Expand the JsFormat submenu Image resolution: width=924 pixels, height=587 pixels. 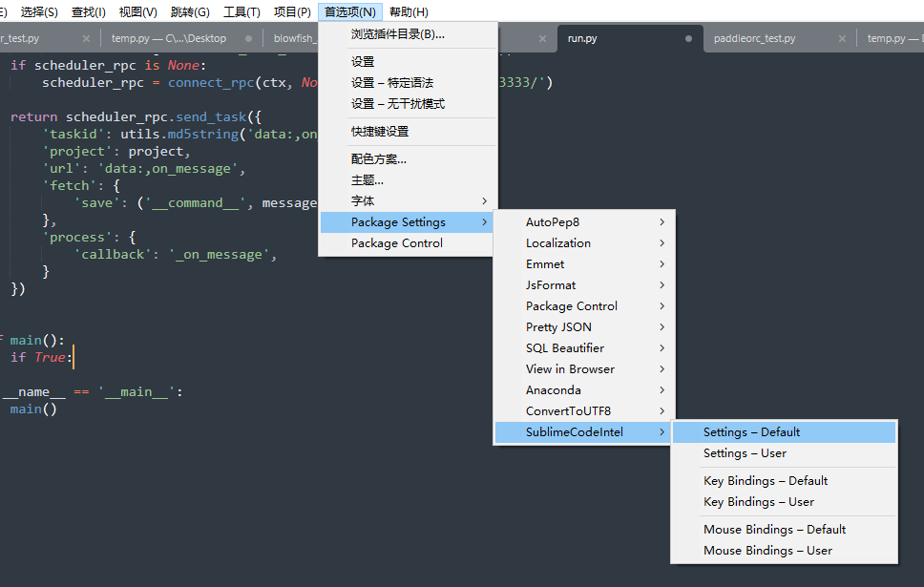click(584, 285)
